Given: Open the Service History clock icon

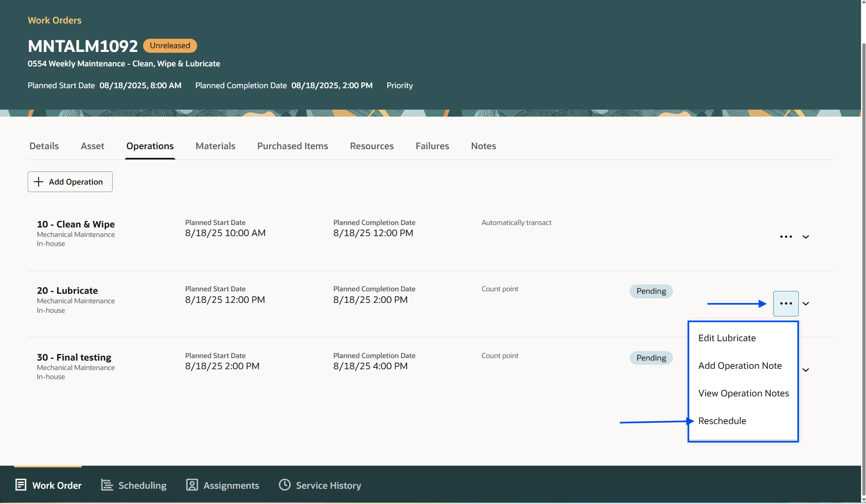Looking at the screenshot, I should tap(285, 485).
